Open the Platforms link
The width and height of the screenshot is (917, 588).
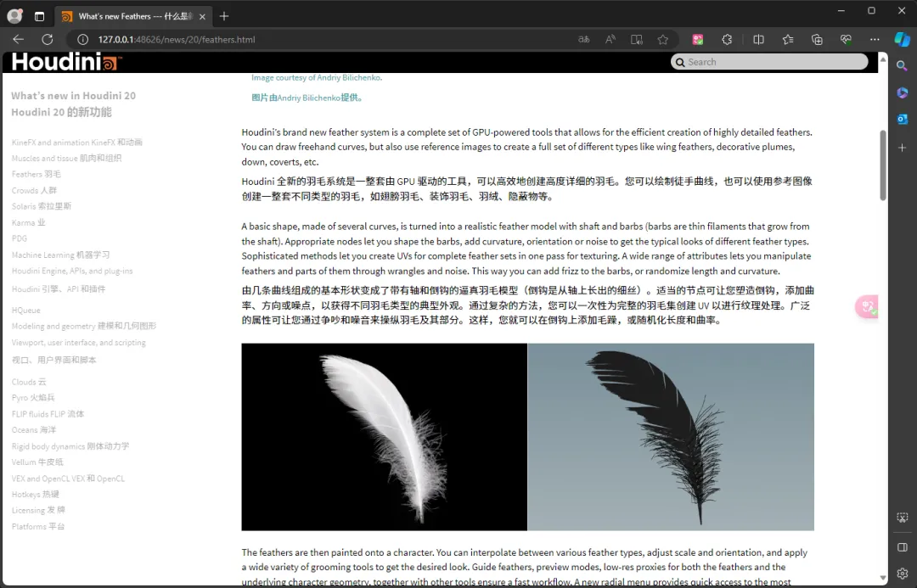[x=38, y=526]
